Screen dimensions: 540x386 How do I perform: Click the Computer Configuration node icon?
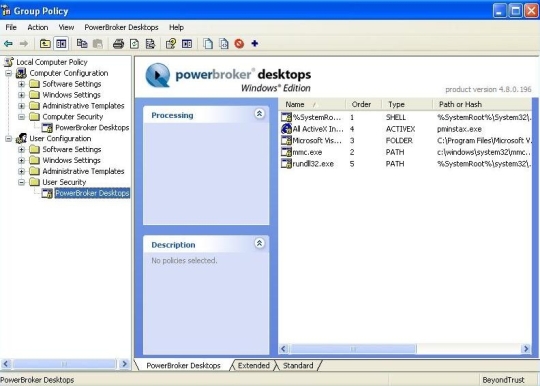point(21,73)
